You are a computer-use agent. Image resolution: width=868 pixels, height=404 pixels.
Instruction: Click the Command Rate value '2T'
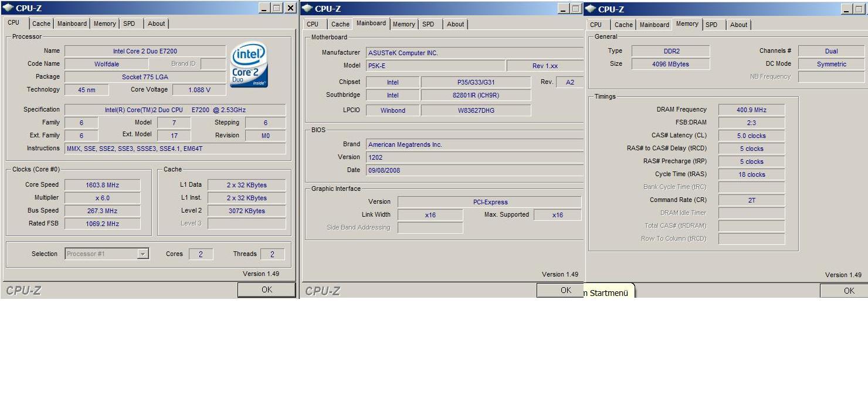[751, 200]
